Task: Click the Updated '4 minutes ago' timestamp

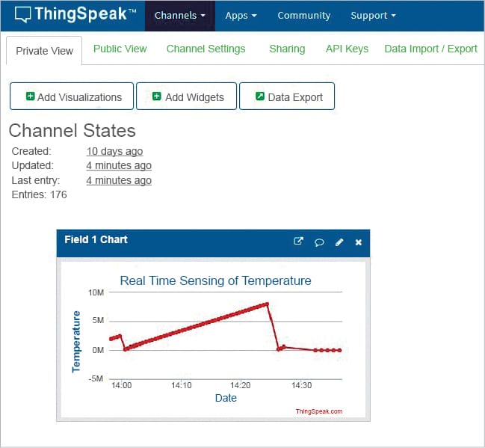Action: coord(119,165)
